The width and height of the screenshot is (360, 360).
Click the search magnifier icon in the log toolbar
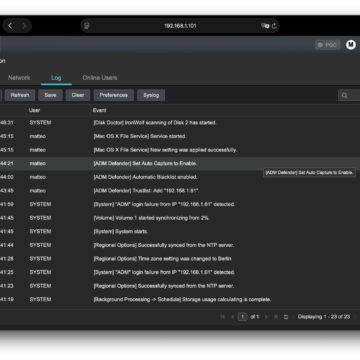[344, 96]
